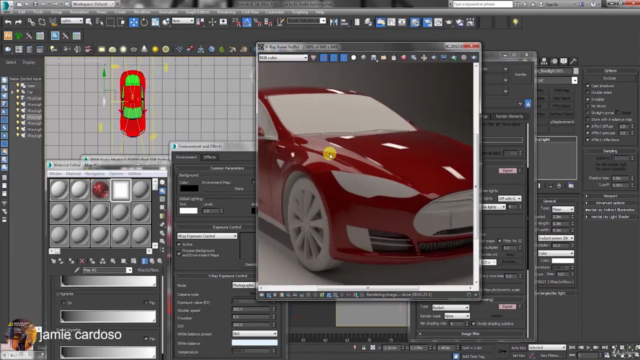The width and height of the screenshot is (640, 360).
Task: Toggle No decay checkbox
Action: pyautogui.click(x=588, y=106)
